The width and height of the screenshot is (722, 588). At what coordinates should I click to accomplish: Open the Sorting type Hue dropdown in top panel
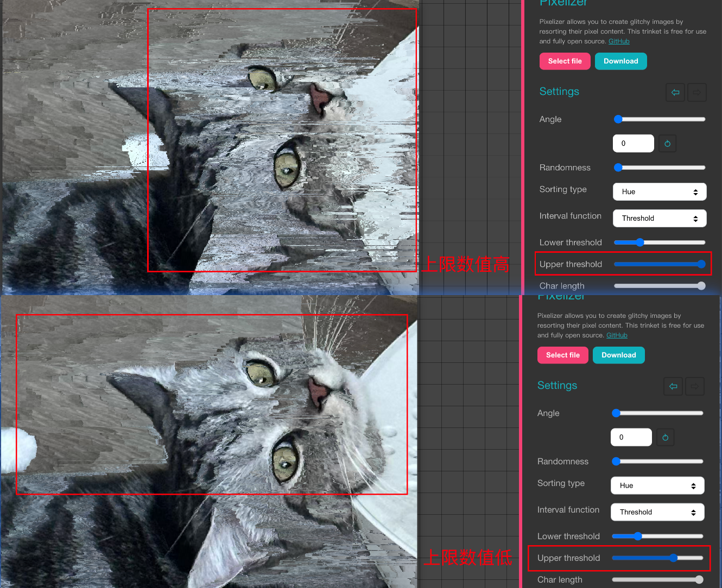pos(660,192)
